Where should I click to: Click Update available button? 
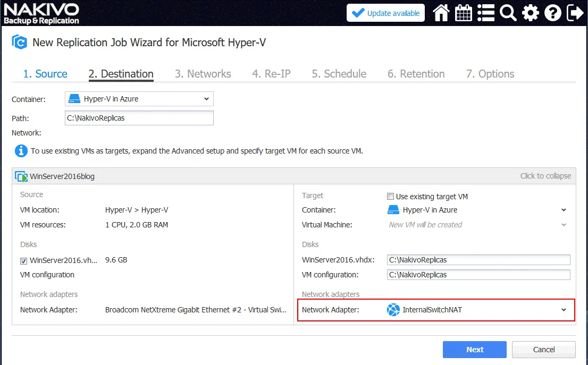(385, 13)
